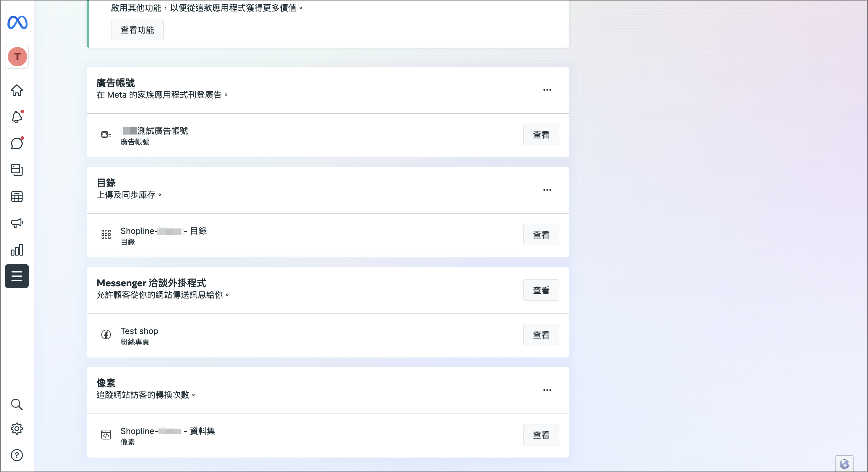868x472 pixels.
Task: Click 查看 for Shopline 目錄
Action: click(541, 234)
